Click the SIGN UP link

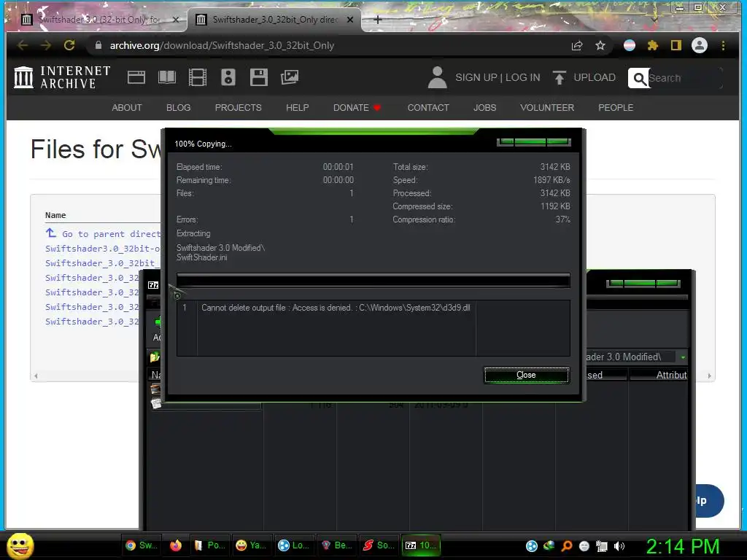tap(476, 77)
